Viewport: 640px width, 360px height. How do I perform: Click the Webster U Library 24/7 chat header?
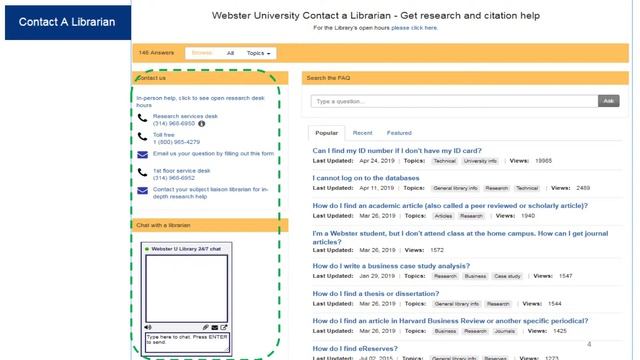tap(186, 249)
